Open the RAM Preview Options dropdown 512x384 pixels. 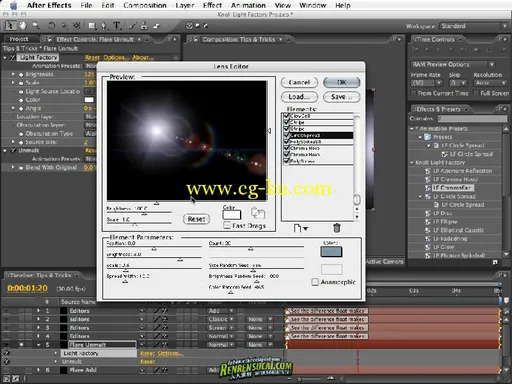(453, 64)
